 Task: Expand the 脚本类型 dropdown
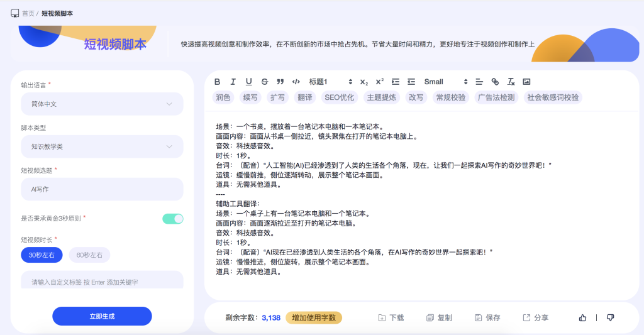click(102, 146)
